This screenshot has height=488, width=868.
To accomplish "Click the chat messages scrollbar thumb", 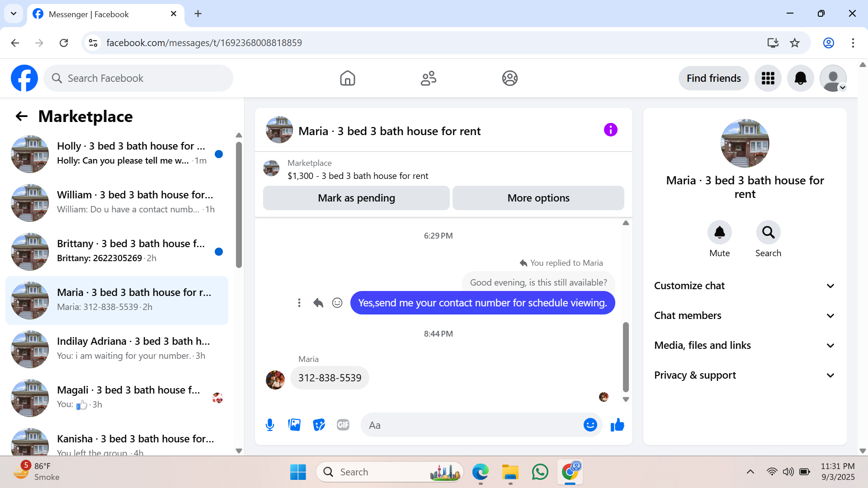I will [x=626, y=357].
